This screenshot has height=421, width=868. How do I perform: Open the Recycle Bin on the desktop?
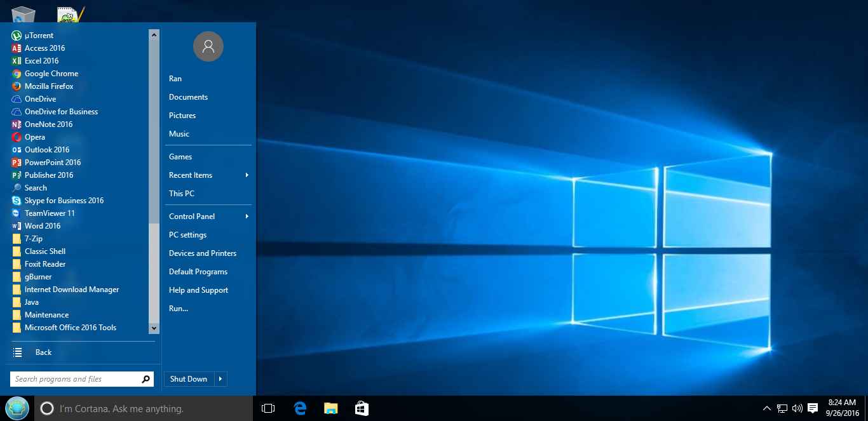coord(24,14)
